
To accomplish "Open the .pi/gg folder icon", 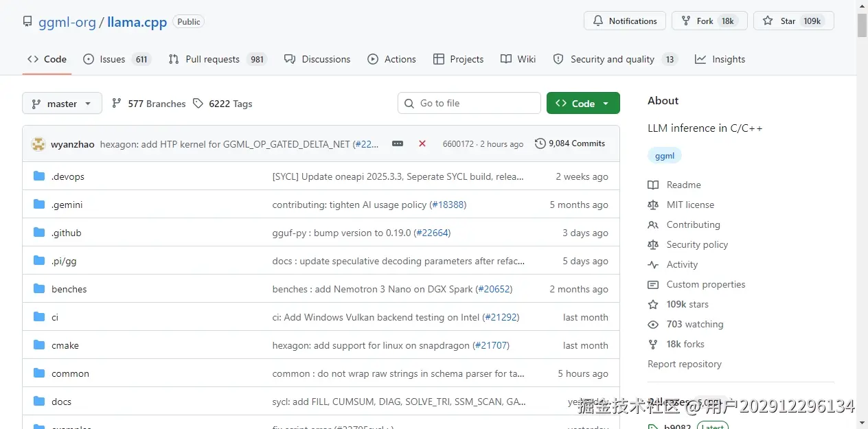I will click(39, 261).
